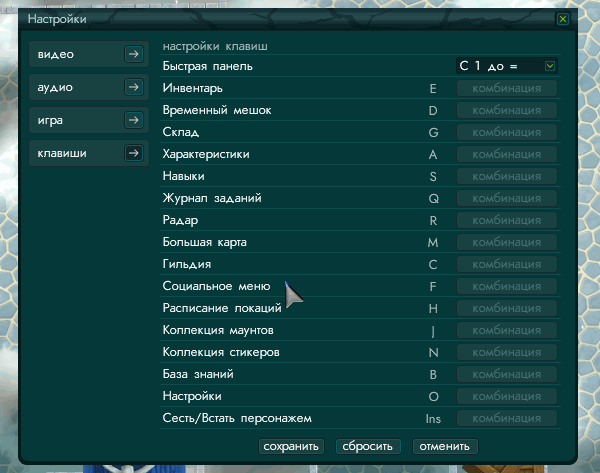This screenshot has width=600, height=473.
Task: Select the База знаний label
Action: point(198,374)
